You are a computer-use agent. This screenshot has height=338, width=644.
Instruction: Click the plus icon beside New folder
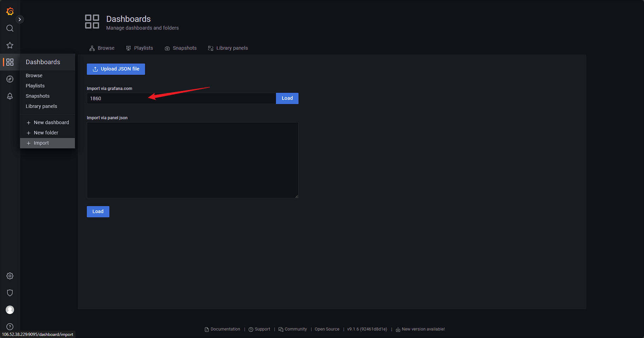[29, 133]
